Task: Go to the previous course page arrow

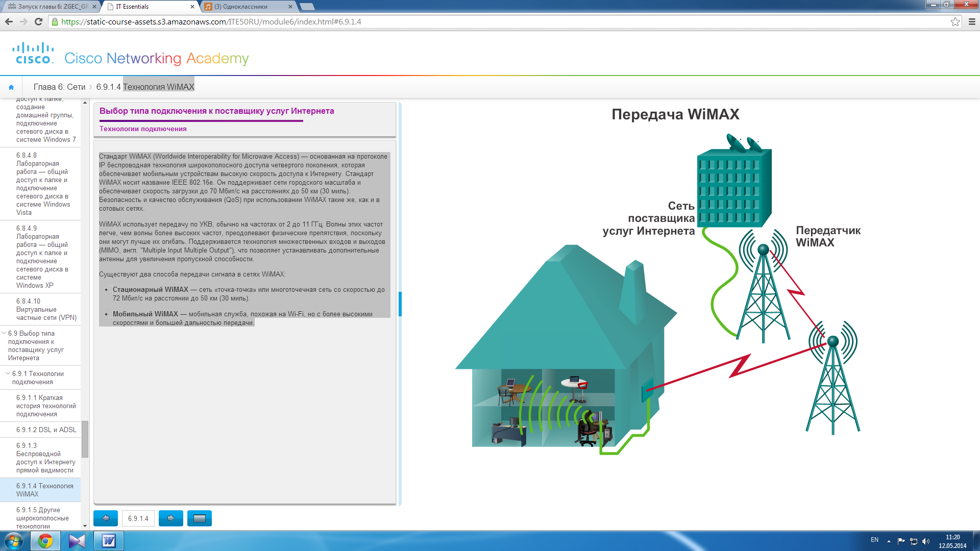Action: click(x=106, y=518)
